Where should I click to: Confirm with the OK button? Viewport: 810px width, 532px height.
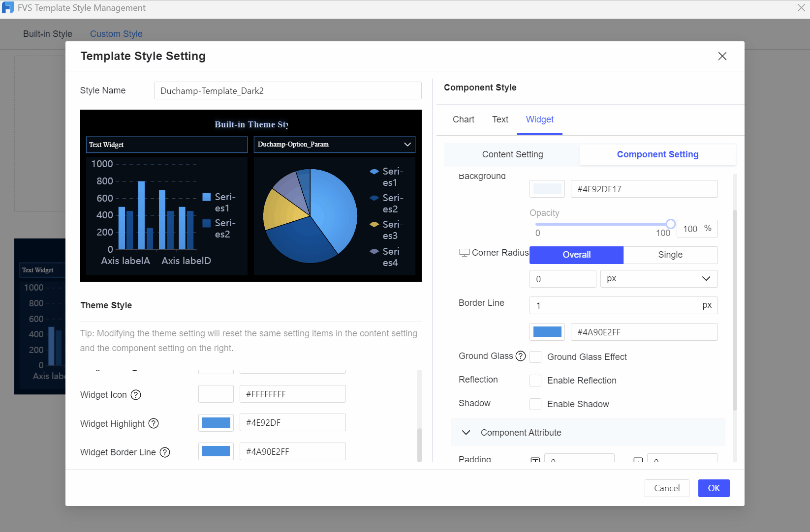point(714,488)
